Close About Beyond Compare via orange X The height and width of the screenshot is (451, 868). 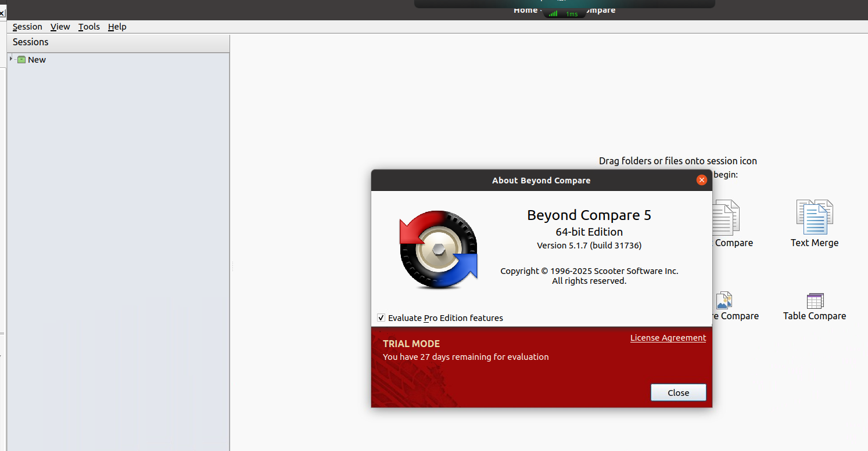tap(702, 180)
